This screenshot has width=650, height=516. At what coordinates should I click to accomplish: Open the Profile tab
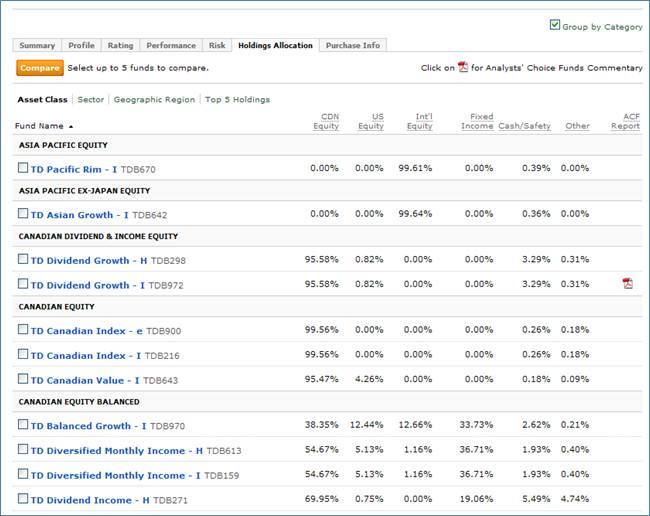coord(82,45)
